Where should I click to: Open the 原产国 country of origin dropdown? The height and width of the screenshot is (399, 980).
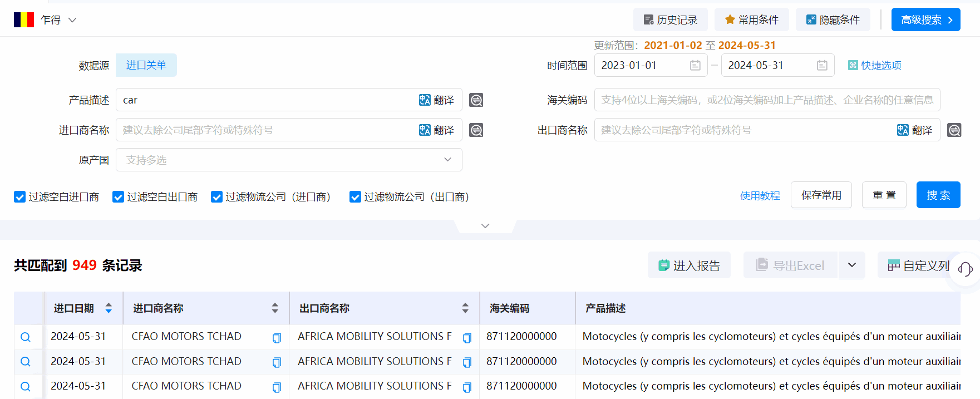point(289,160)
